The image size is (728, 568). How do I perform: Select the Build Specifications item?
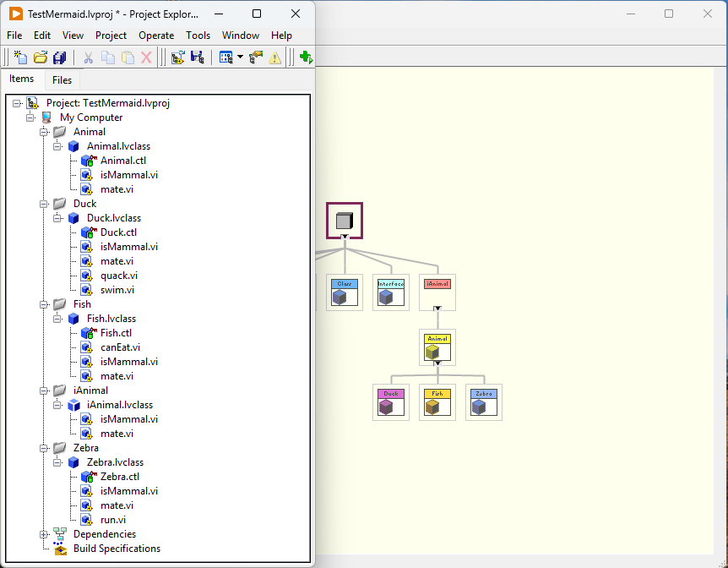[x=117, y=549]
